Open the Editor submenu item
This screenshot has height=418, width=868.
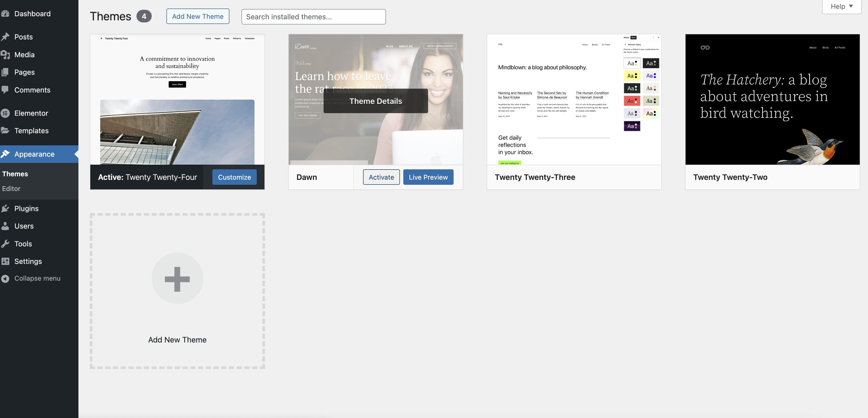click(11, 189)
